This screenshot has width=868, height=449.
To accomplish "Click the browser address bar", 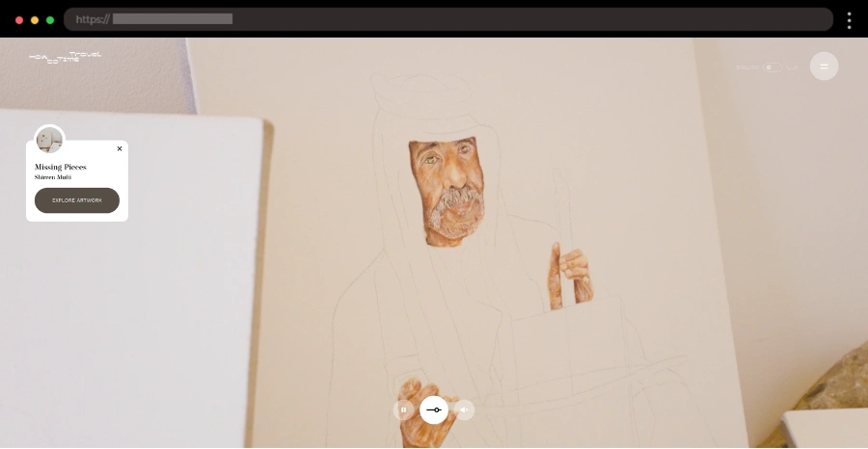I will [448, 19].
